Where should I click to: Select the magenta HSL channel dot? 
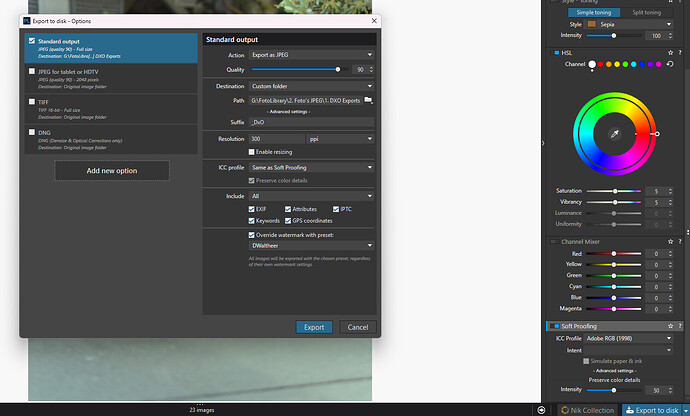[x=659, y=64]
